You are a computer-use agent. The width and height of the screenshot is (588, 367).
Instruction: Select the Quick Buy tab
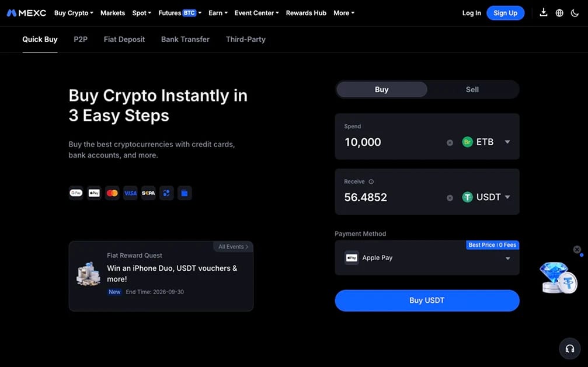coord(40,39)
